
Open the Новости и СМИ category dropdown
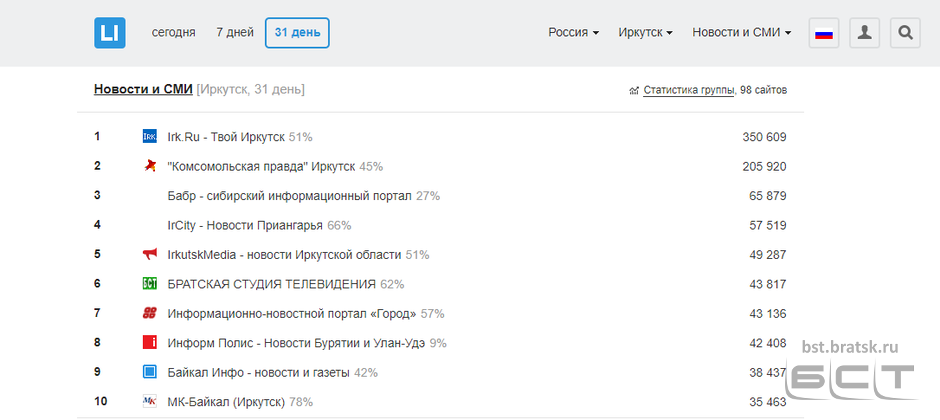click(742, 32)
